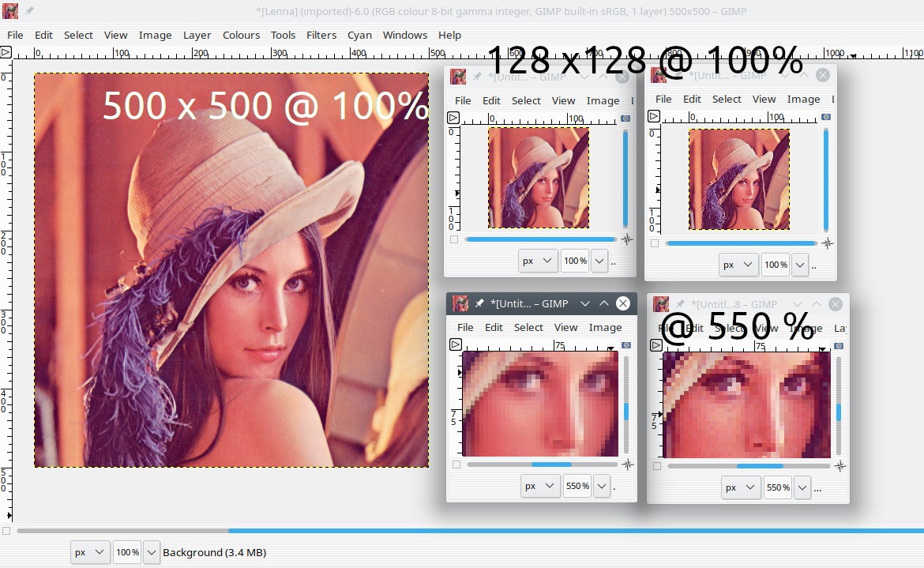
Task: Open the px unit dropdown in main window status bar
Action: (89, 552)
